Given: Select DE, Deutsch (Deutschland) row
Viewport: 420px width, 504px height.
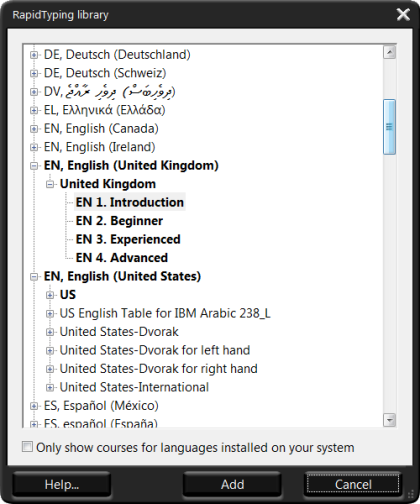Looking at the screenshot, I should [117, 55].
